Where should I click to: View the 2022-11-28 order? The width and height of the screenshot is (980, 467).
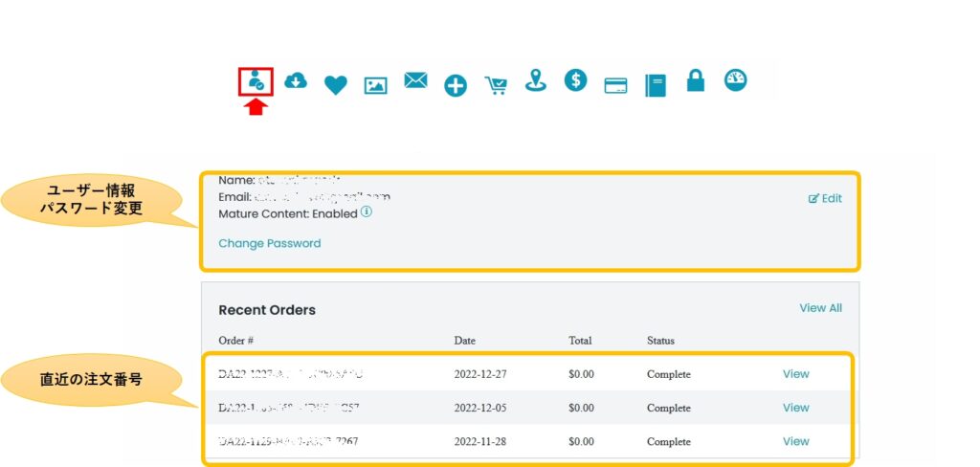coord(795,441)
